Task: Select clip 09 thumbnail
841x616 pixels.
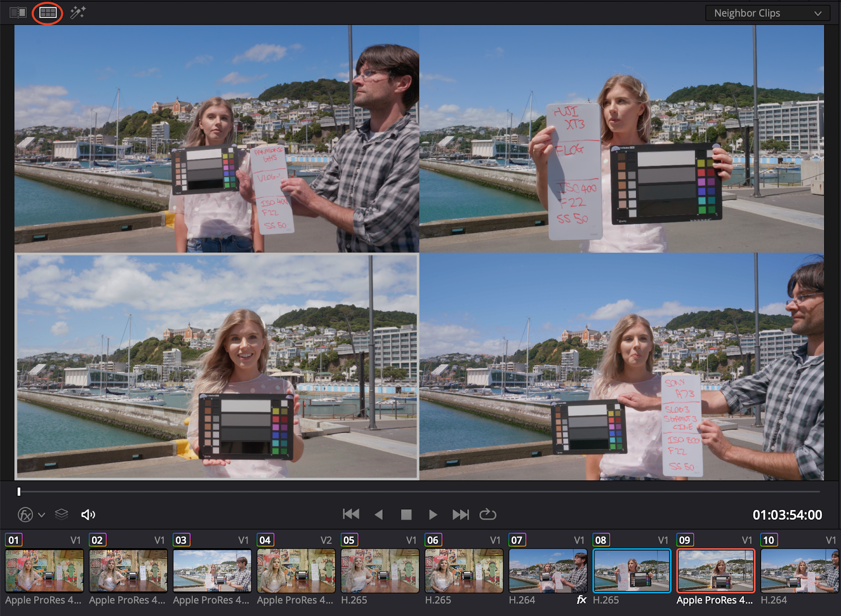Action: [715, 571]
